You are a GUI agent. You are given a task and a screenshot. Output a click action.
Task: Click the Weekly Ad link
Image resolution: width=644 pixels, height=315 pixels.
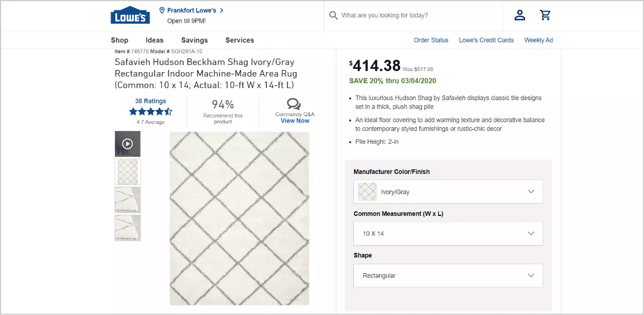(538, 40)
